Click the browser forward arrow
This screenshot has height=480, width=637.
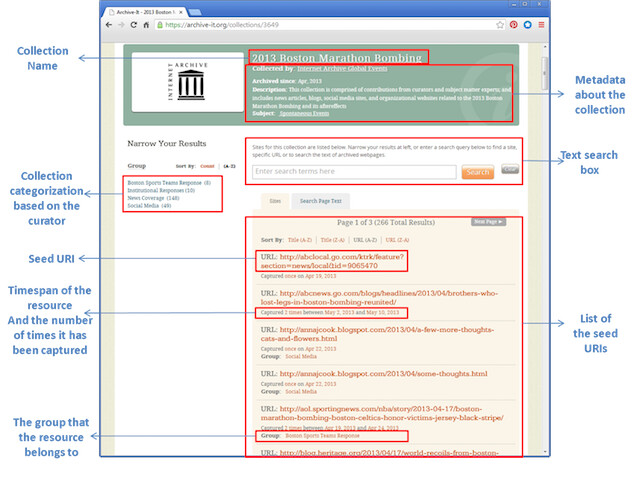[121, 25]
